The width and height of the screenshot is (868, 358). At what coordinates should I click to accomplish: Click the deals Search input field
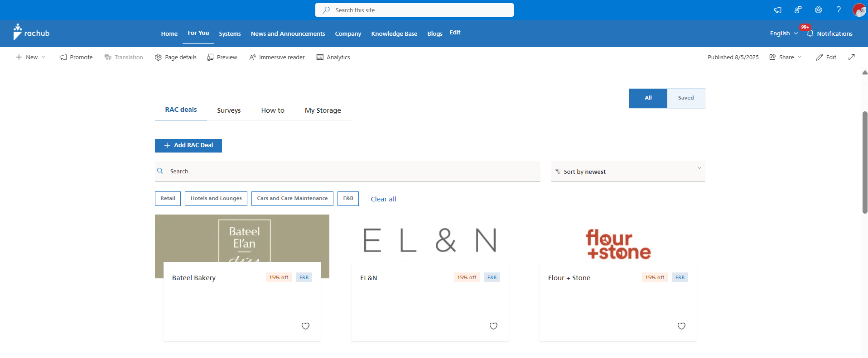coord(347,172)
